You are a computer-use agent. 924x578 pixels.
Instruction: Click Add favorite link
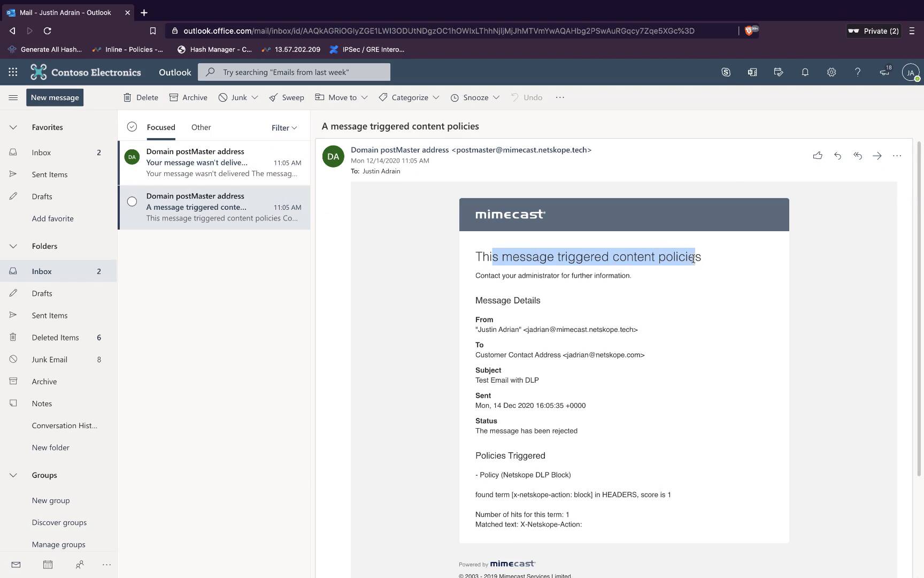click(x=52, y=218)
